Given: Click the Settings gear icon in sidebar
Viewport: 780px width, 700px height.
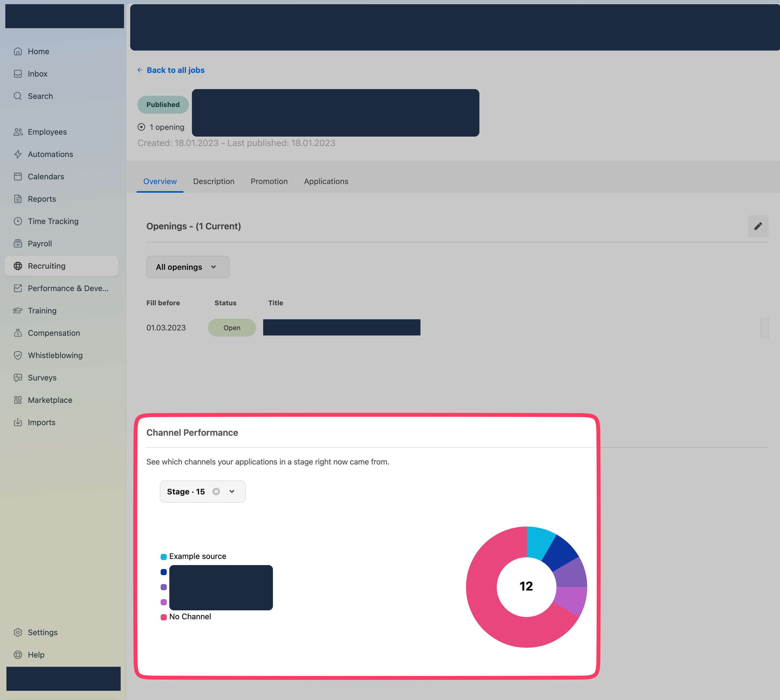Looking at the screenshot, I should point(18,632).
